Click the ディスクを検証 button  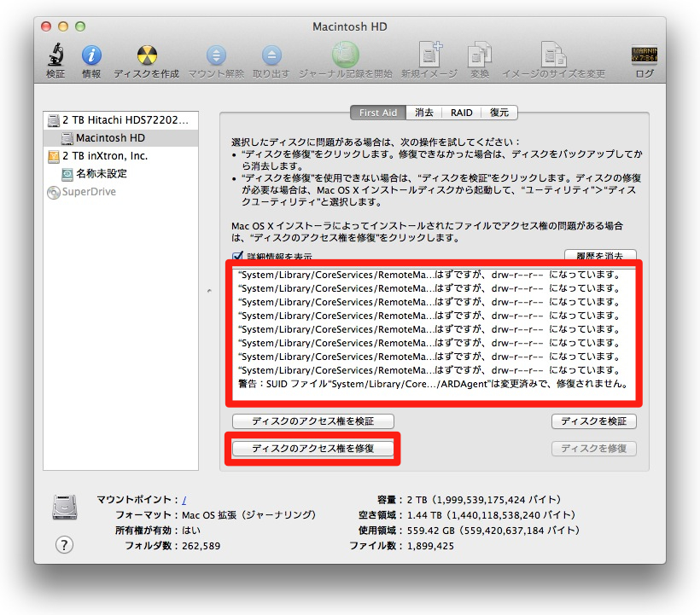[593, 421]
